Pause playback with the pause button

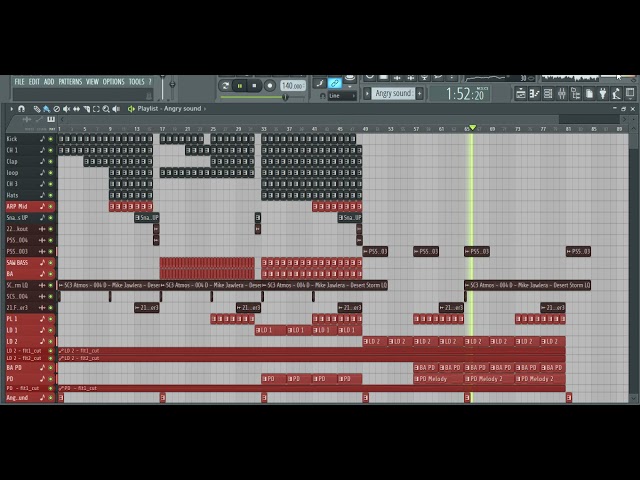(240, 86)
